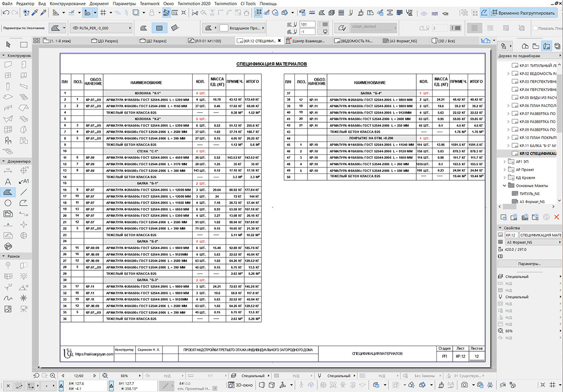The width and height of the screenshot is (563, 392).
Task: Open the 3D-окно view button
Action: pos(241,385)
